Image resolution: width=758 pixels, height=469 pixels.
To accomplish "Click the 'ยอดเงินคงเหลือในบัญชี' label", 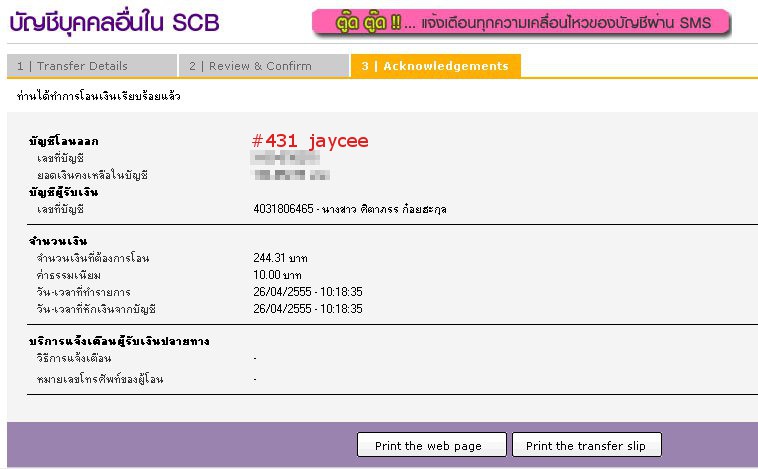I will click(92, 175).
